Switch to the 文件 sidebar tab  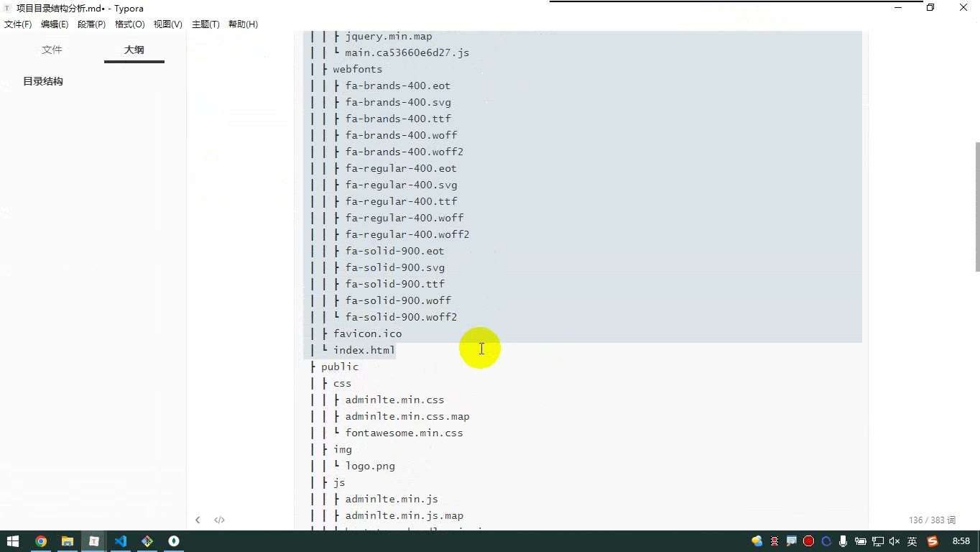tap(52, 50)
